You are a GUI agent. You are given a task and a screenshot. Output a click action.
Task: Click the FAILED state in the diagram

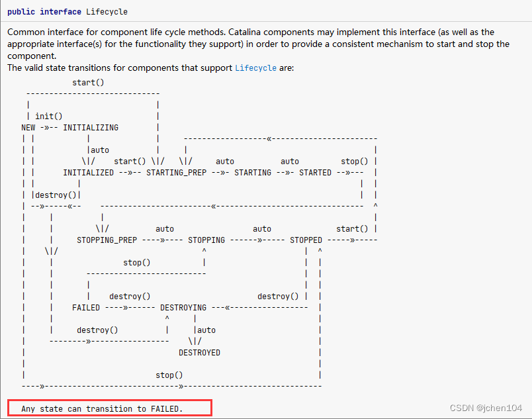[86, 308]
